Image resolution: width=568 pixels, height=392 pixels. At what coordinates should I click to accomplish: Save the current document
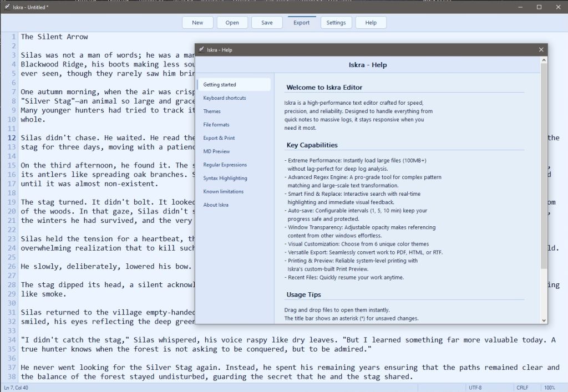coord(267,23)
